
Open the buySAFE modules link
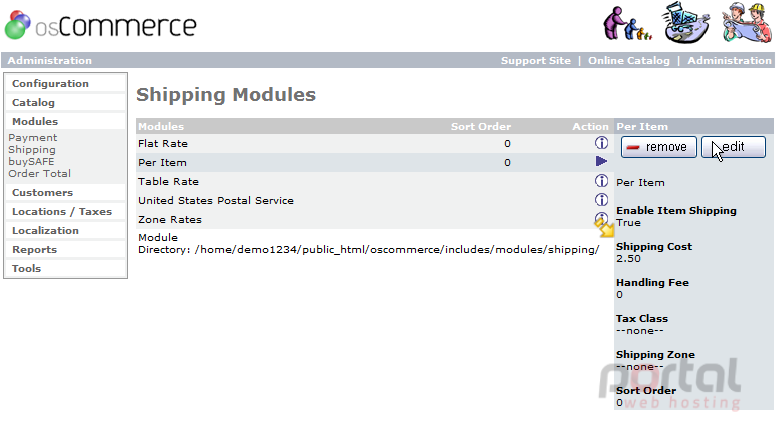[x=31, y=162]
